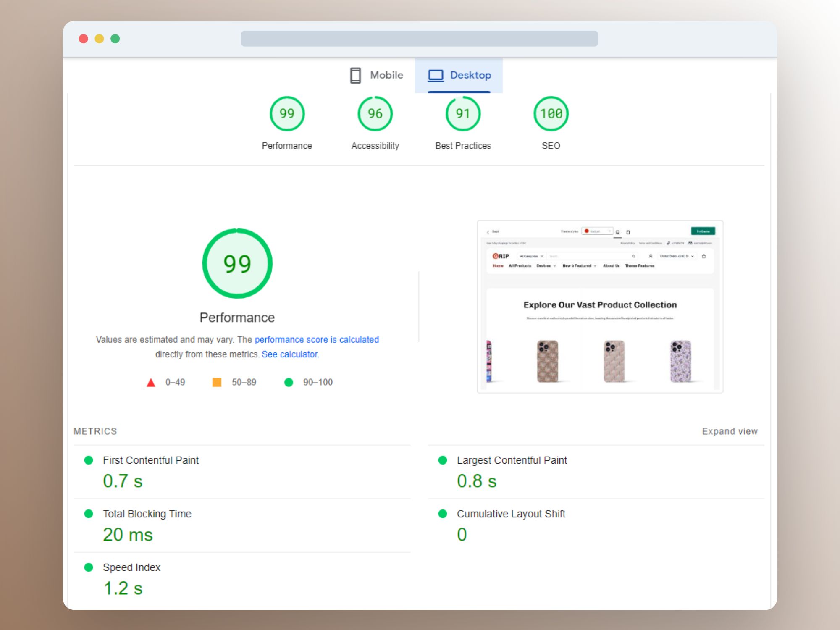The width and height of the screenshot is (840, 630).
Task: Click green dot beside First Contentful Paint
Action: 89,460
